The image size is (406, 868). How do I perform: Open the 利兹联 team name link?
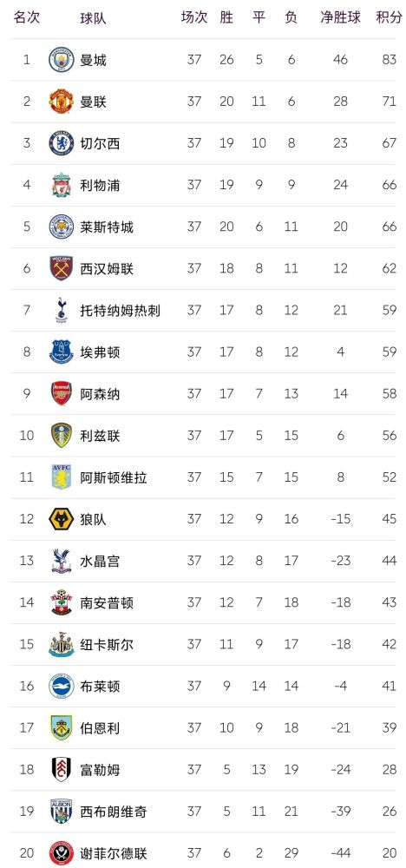(100, 436)
